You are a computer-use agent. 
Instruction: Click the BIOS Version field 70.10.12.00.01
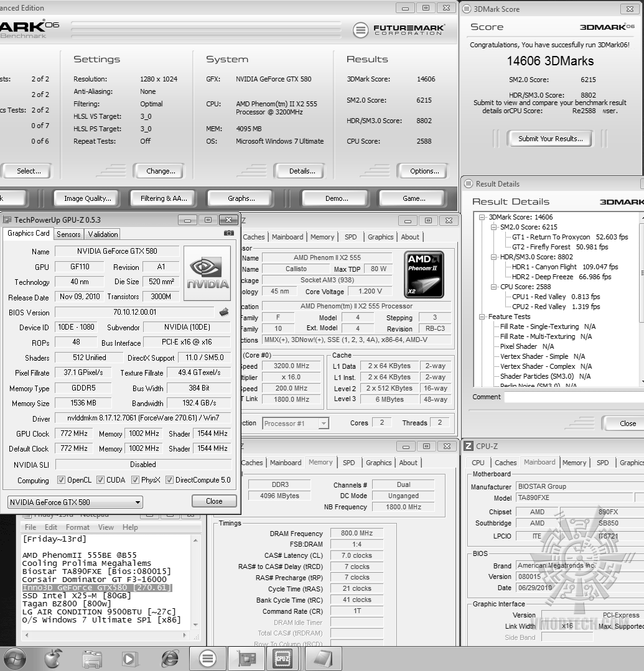pyautogui.click(x=134, y=312)
